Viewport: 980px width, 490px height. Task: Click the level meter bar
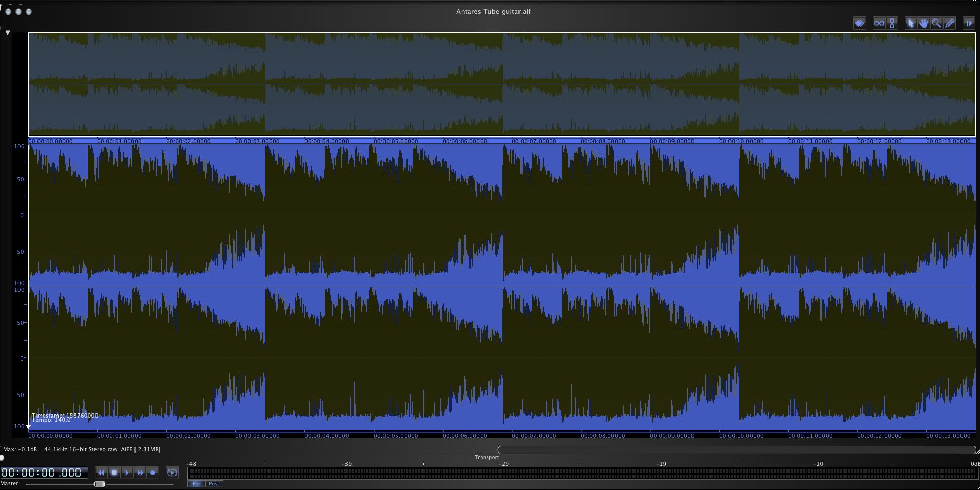(583, 473)
